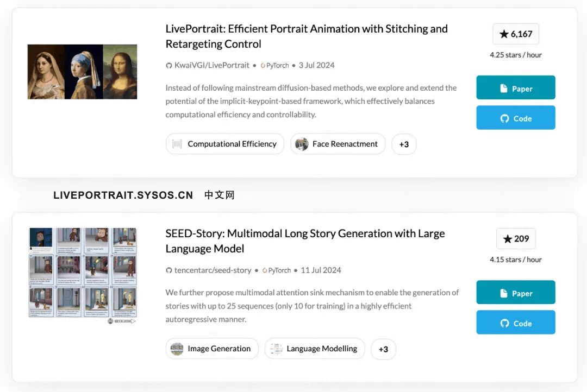Screen dimensions: 587x392
Task: Click the Language Modelling tag icon
Action: pos(276,349)
